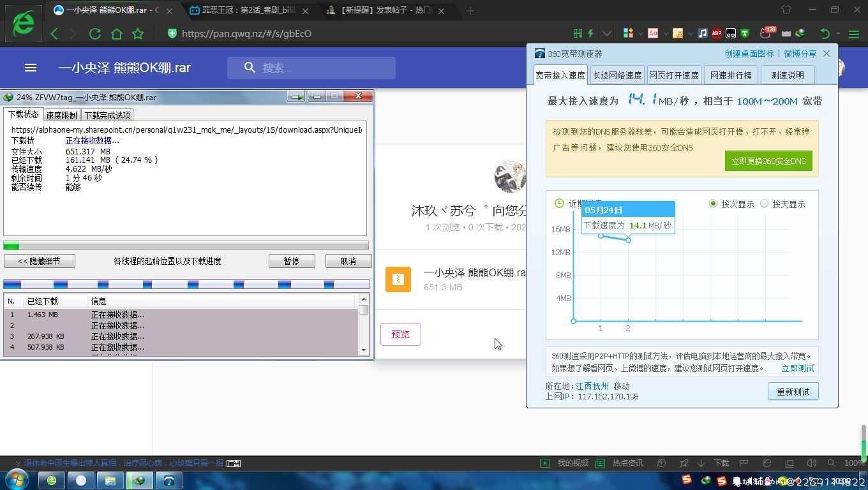Click the 360 speed tester logo icon

540,54
